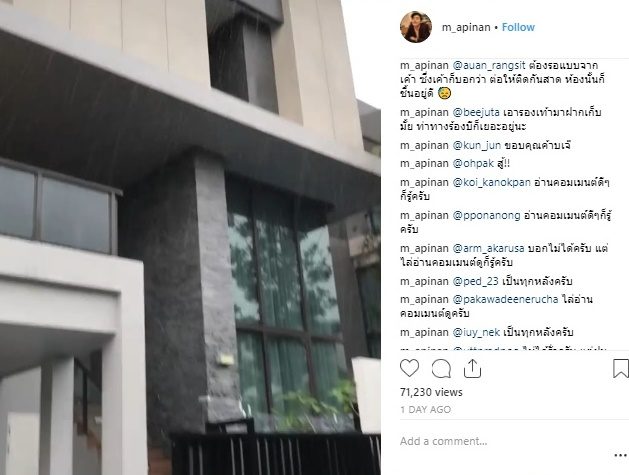Open the @arm_akarusa mention
This screenshot has width=629, height=475.
pyautogui.click(x=489, y=248)
